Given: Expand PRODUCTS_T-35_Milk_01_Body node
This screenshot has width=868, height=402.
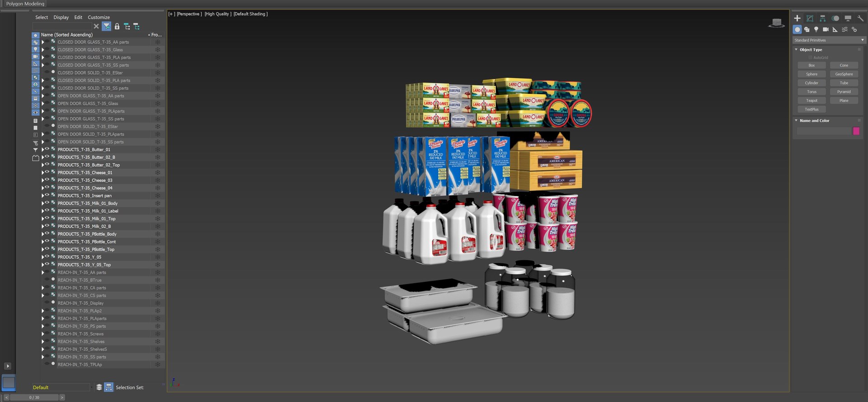Looking at the screenshot, I should (43, 203).
